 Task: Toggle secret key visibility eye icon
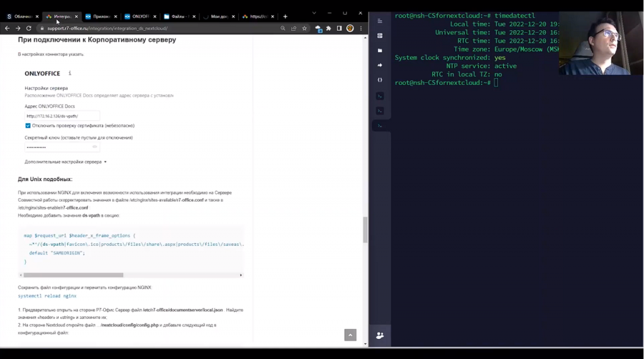pyautogui.click(x=95, y=147)
